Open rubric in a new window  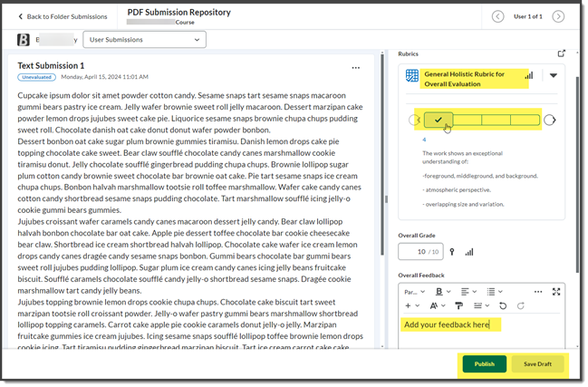pos(562,54)
